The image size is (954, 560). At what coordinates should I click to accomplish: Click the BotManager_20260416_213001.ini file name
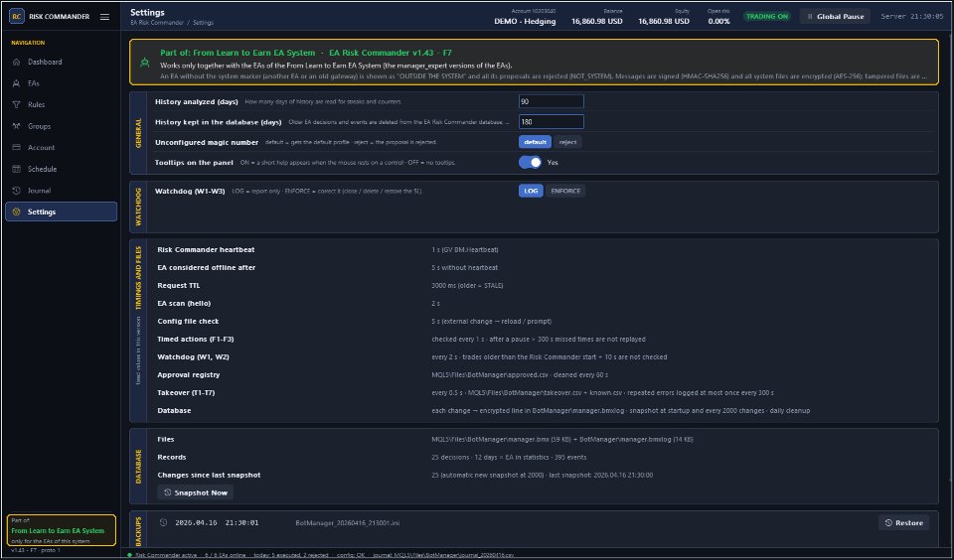click(x=348, y=523)
